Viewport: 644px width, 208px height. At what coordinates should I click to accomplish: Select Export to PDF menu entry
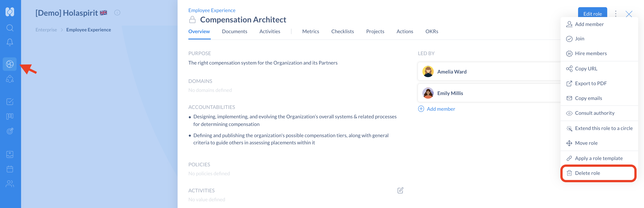(599, 84)
